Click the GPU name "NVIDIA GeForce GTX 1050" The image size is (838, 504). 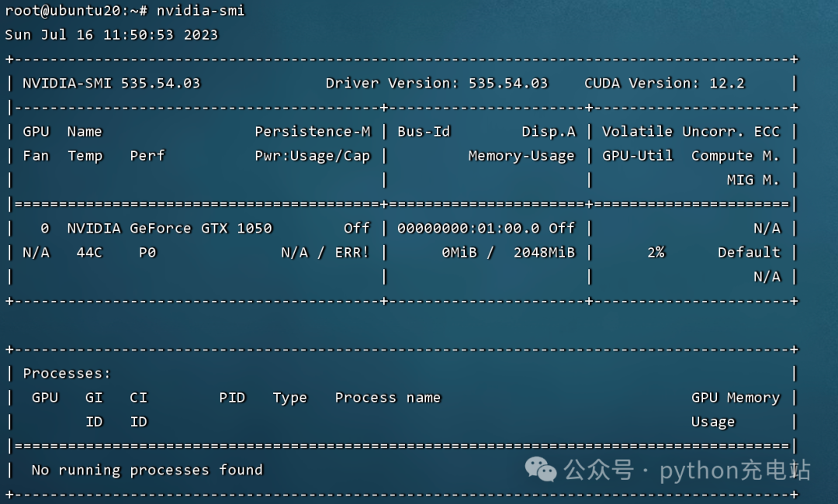point(169,229)
